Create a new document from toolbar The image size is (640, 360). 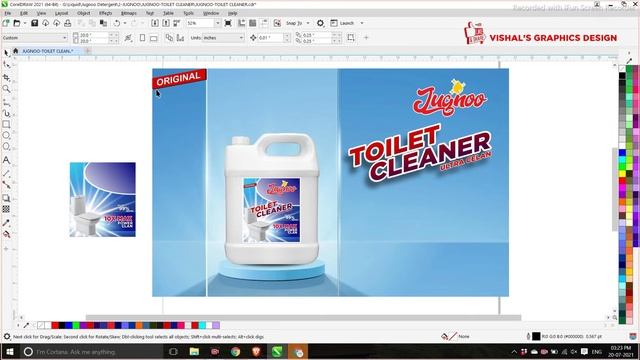point(6,23)
